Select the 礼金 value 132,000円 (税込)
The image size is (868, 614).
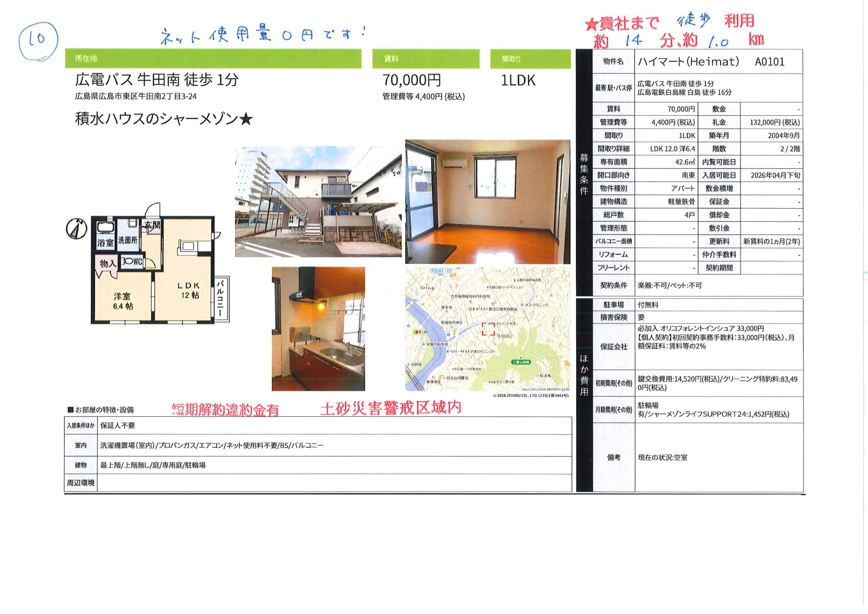pos(775,122)
